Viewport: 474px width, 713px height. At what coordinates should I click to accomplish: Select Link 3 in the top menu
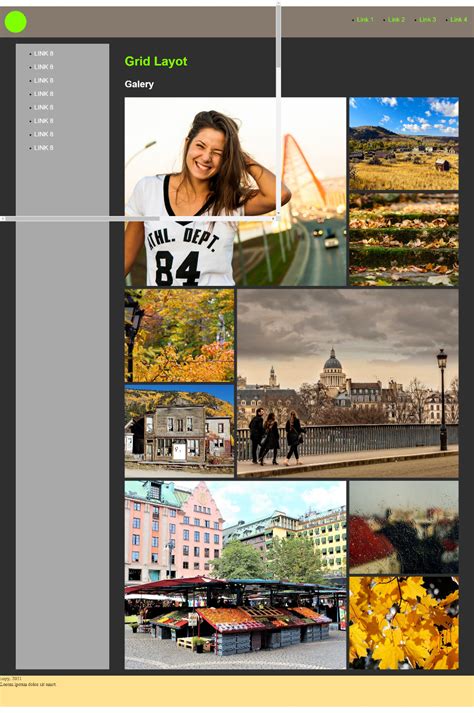427,20
